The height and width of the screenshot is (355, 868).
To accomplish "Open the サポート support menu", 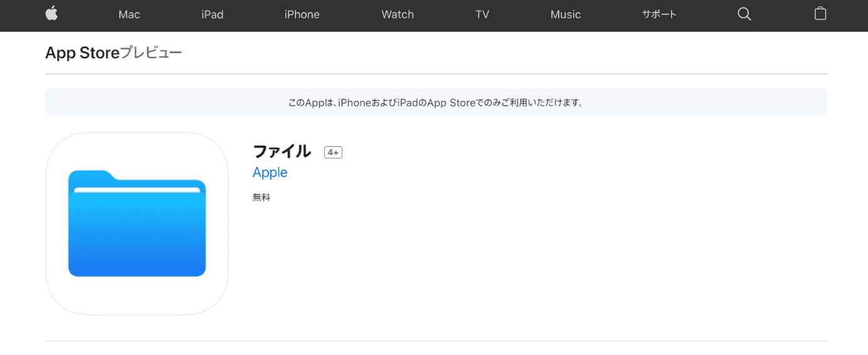I will click(659, 14).
